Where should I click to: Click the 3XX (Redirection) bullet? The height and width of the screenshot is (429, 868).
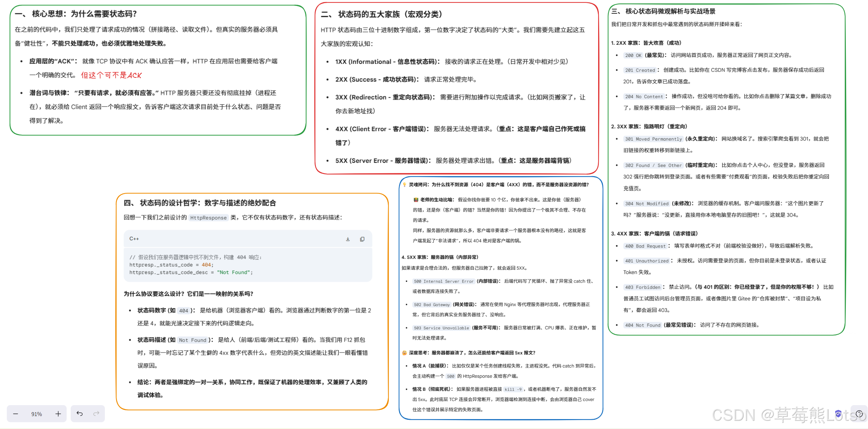pos(460,104)
